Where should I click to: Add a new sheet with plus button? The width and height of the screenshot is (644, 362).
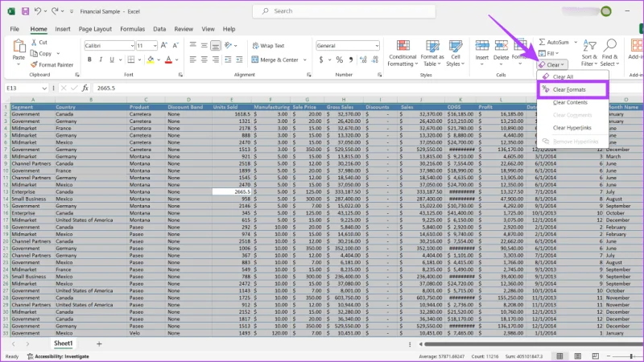pyautogui.click(x=99, y=344)
